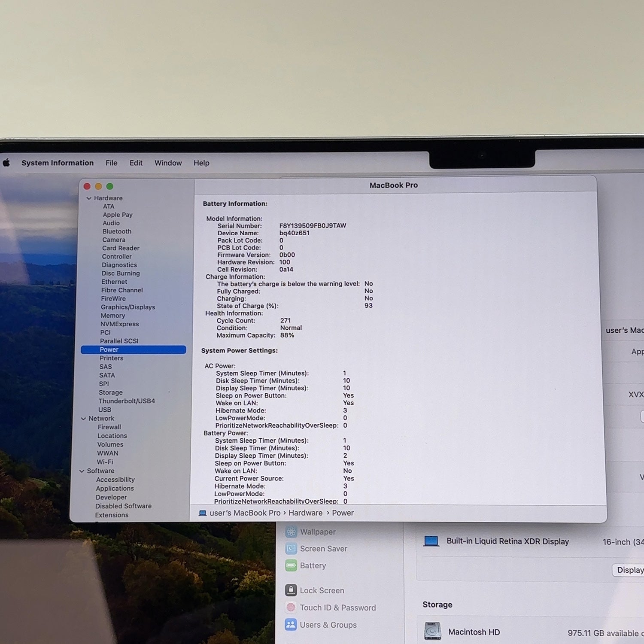Open the Edit menu

click(x=136, y=163)
